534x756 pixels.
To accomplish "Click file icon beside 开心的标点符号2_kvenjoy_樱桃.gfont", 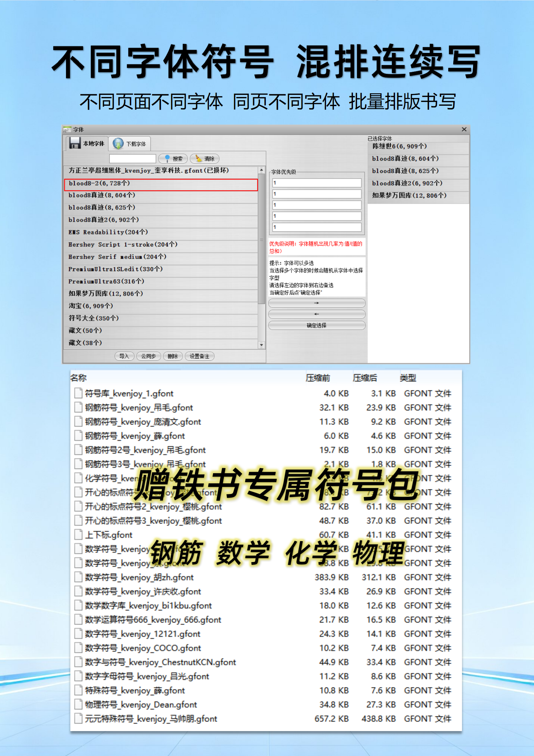I will pos(78,506).
